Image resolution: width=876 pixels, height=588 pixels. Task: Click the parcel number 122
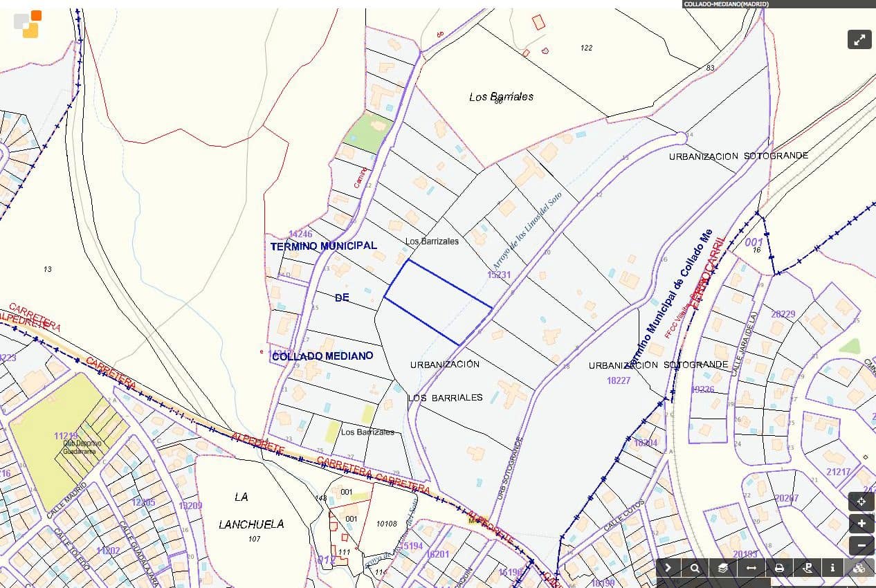(587, 48)
